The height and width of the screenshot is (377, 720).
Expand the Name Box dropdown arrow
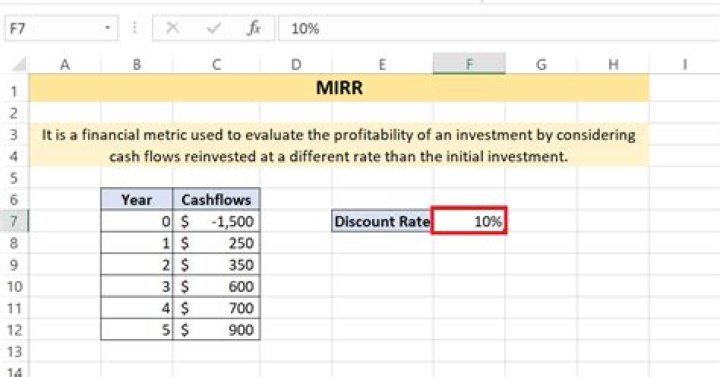coord(107,28)
